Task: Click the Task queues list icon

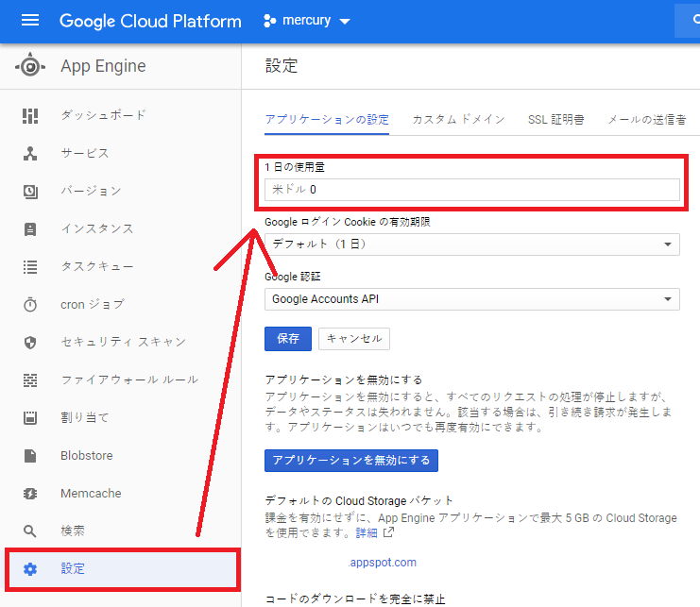Action: [30, 266]
